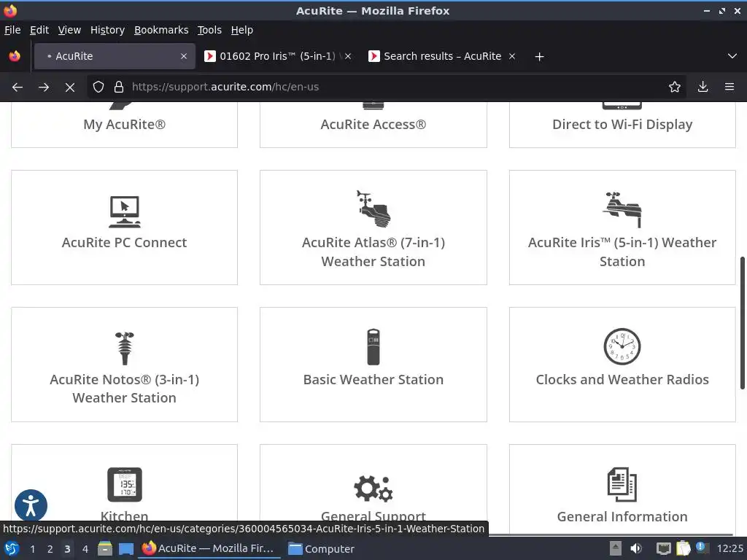Click the Basic Weather Station sensor icon
The image size is (747, 560).
(x=373, y=347)
